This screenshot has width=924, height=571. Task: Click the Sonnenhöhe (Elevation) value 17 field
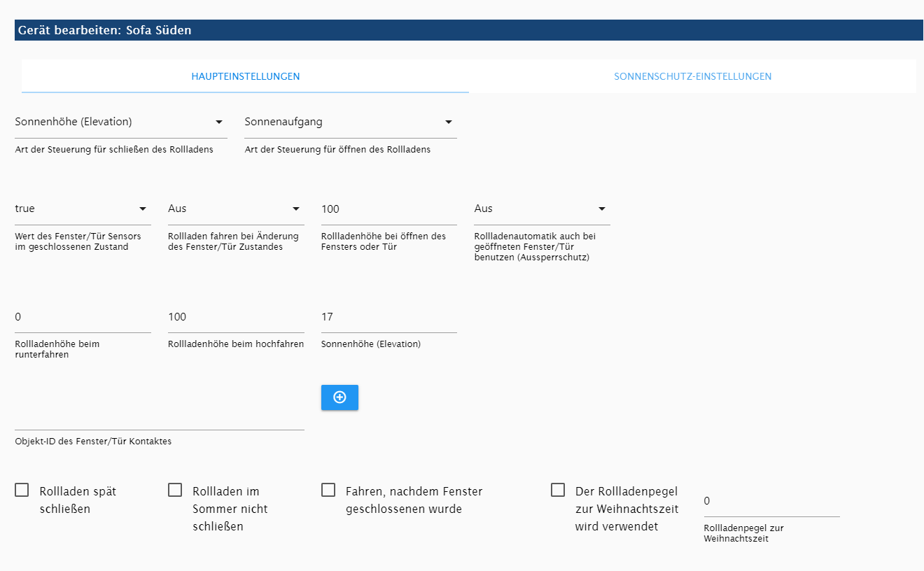[x=389, y=317]
